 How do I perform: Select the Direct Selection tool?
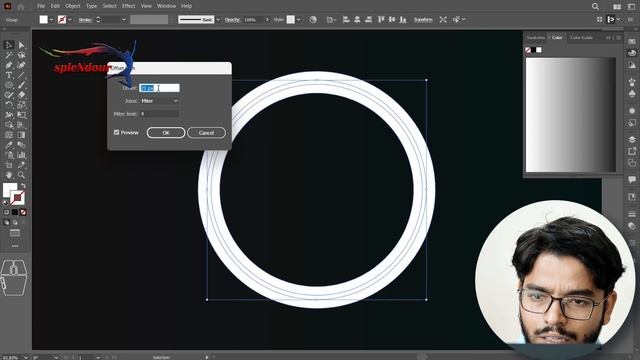point(21,45)
